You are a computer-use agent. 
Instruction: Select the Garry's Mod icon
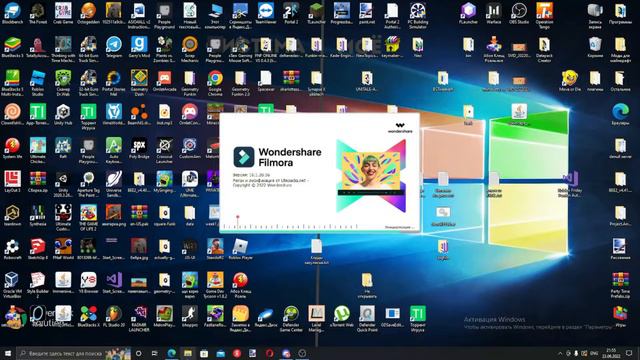pyautogui.click(x=139, y=47)
